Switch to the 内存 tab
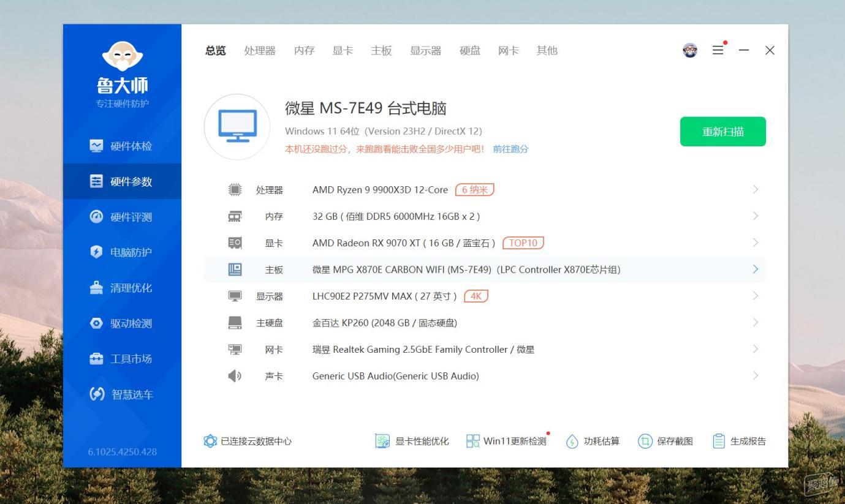The height and width of the screenshot is (504, 845). click(305, 51)
